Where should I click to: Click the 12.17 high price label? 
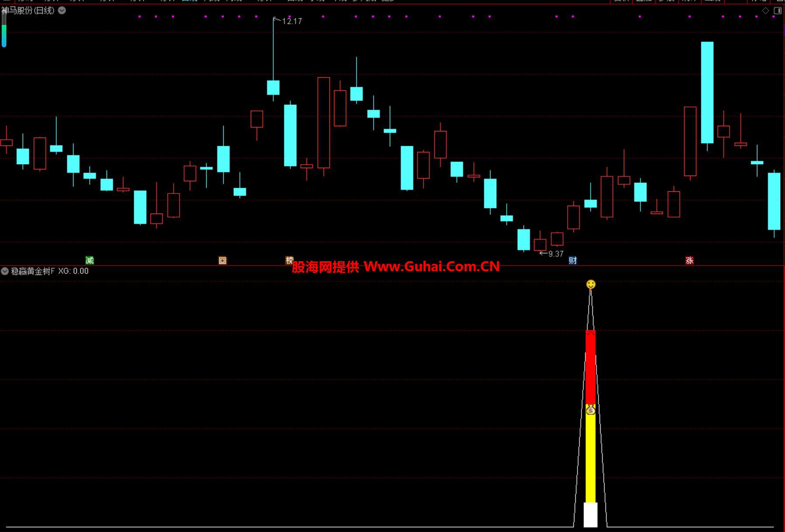[292, 21]
